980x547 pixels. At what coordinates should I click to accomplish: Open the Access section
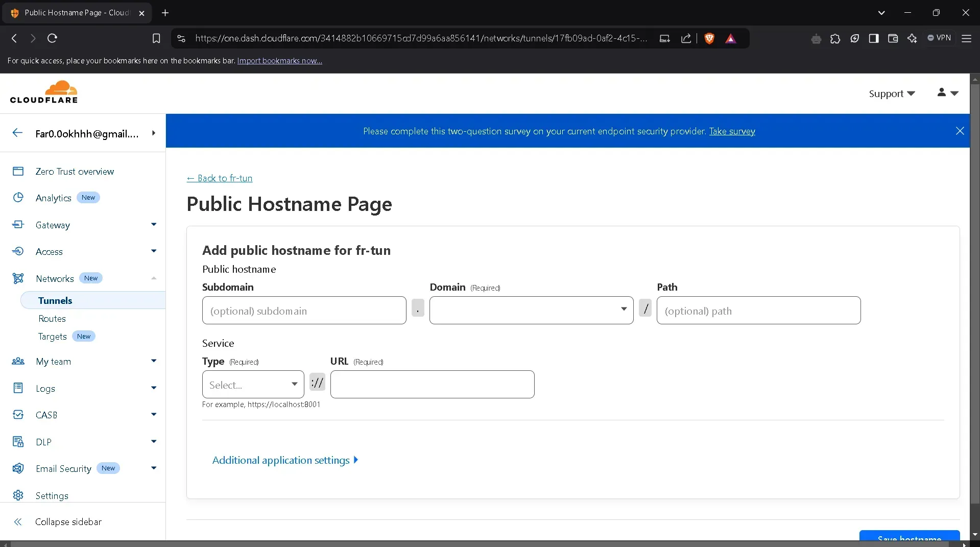[49, 251]
